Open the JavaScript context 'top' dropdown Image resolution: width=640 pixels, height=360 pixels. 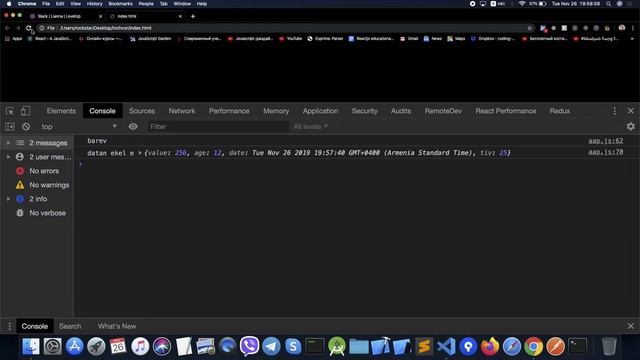tap(79, 127)
